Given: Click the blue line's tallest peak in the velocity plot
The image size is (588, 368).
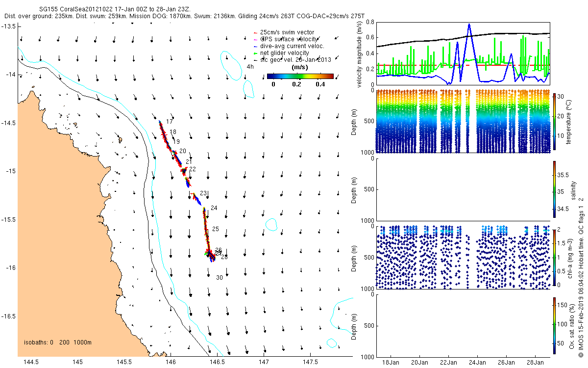Looking at the screenshot, I should click(469, 24).
